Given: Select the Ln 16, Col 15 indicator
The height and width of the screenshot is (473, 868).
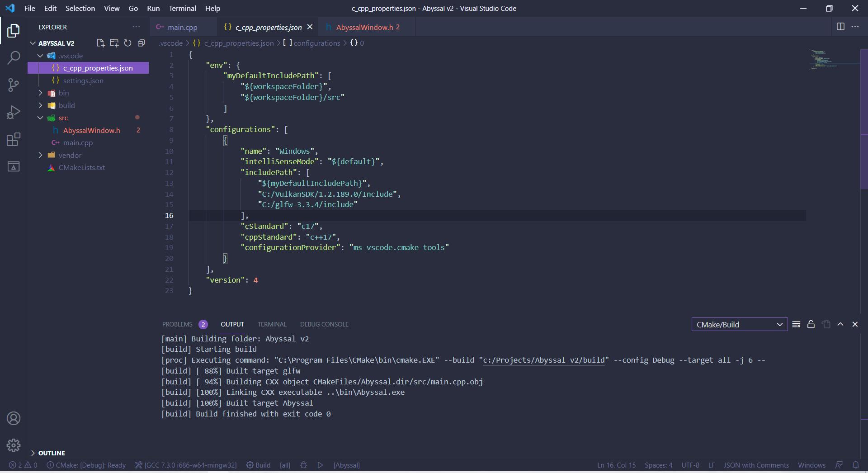Looking at the screenshot, I should [x=616, y=465].
